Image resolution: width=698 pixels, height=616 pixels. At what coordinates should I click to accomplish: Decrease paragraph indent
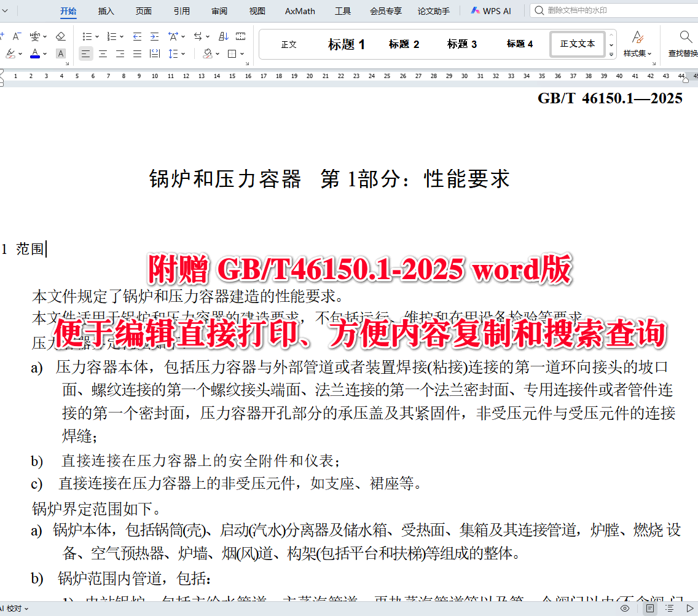click(x=137, y=36)
